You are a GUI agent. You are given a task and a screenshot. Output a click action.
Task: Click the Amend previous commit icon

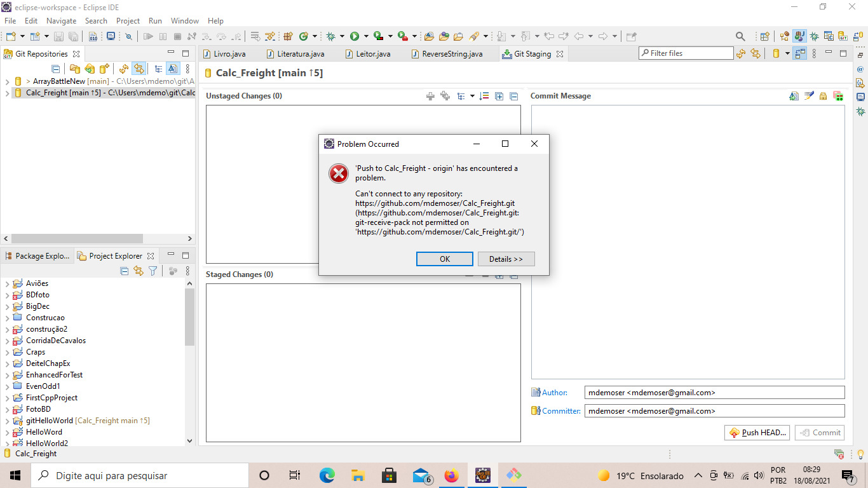tap(794, 96)
